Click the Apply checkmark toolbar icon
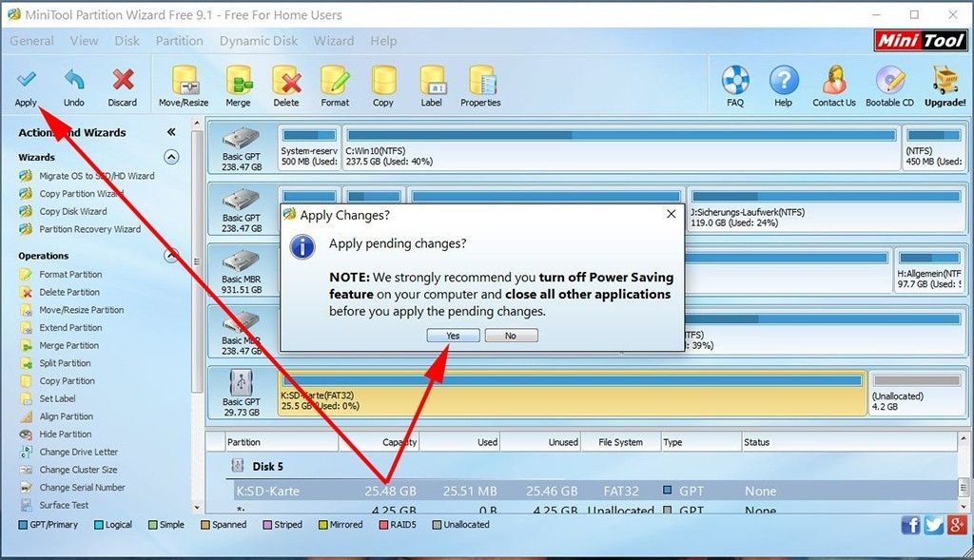The image size is (974, 560). coord(26,80)
